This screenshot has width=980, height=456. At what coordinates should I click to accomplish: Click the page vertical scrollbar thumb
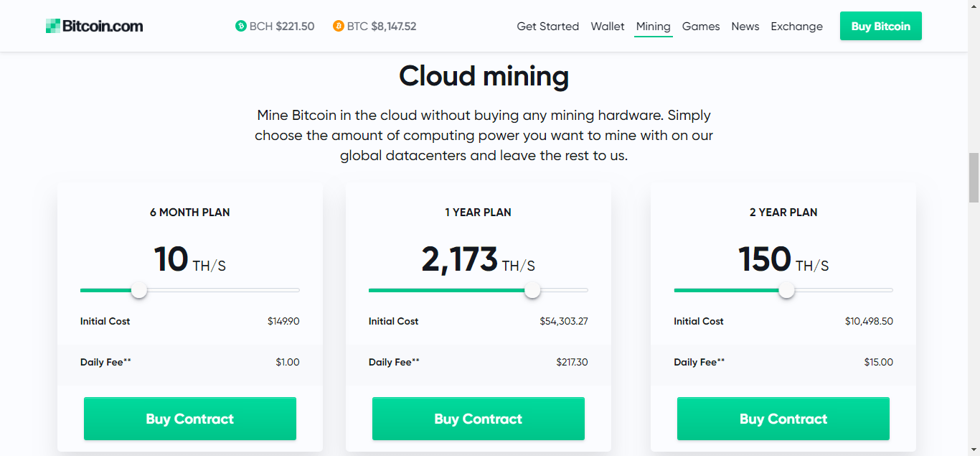tap(974, 177)
